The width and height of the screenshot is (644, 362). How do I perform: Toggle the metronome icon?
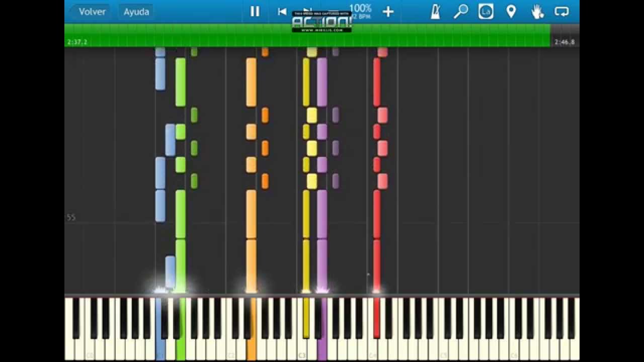click(435, 12)
